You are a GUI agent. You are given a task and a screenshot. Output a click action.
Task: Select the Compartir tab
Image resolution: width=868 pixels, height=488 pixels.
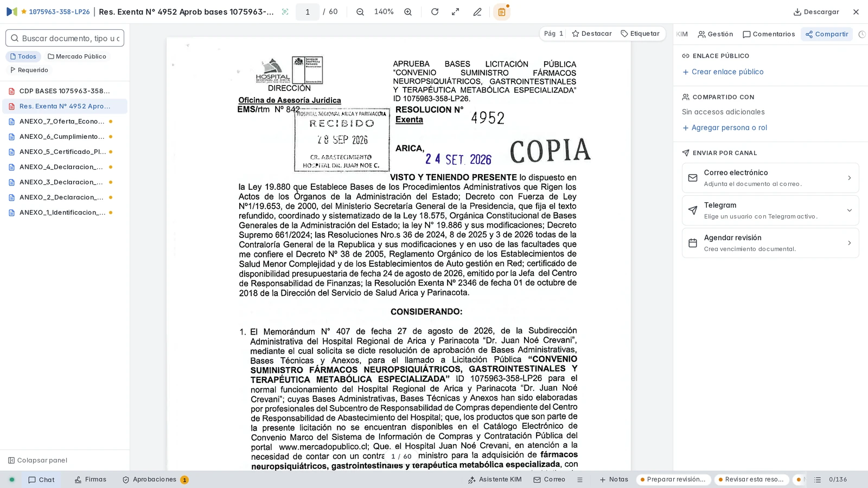point(827,34)
